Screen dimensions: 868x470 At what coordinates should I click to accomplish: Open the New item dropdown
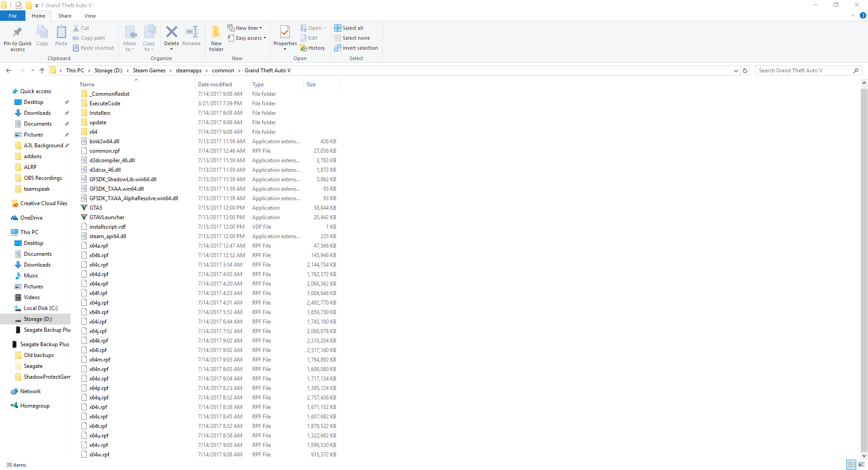pos(245,28)
